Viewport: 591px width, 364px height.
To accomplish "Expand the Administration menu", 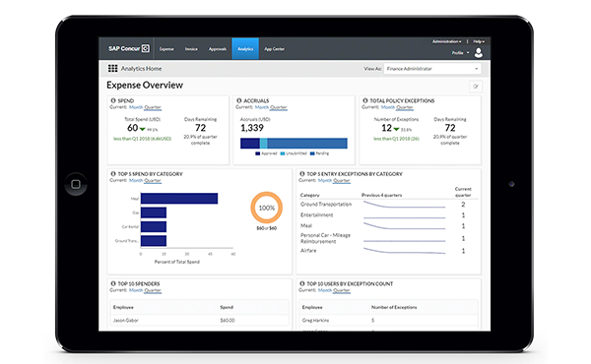I will (x=446, y=41).
